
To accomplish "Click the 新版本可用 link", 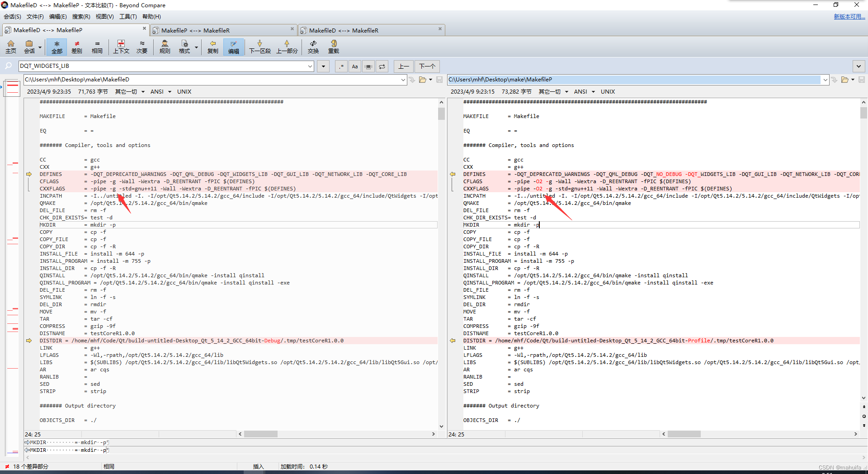I will 849,16.
